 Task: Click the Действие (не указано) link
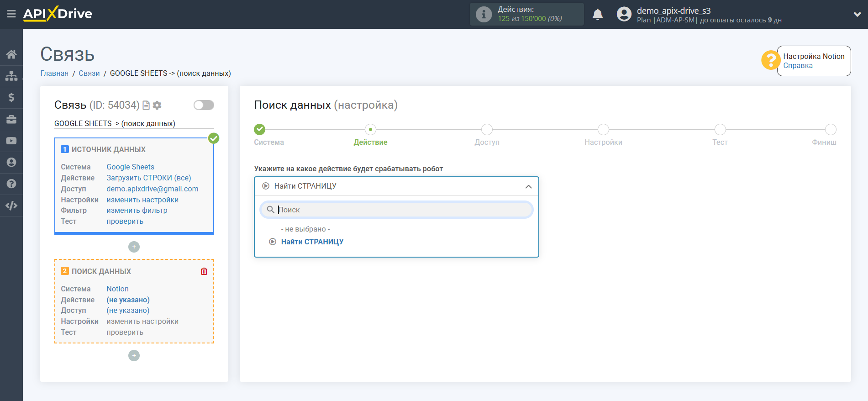click(x=128, y=300)
